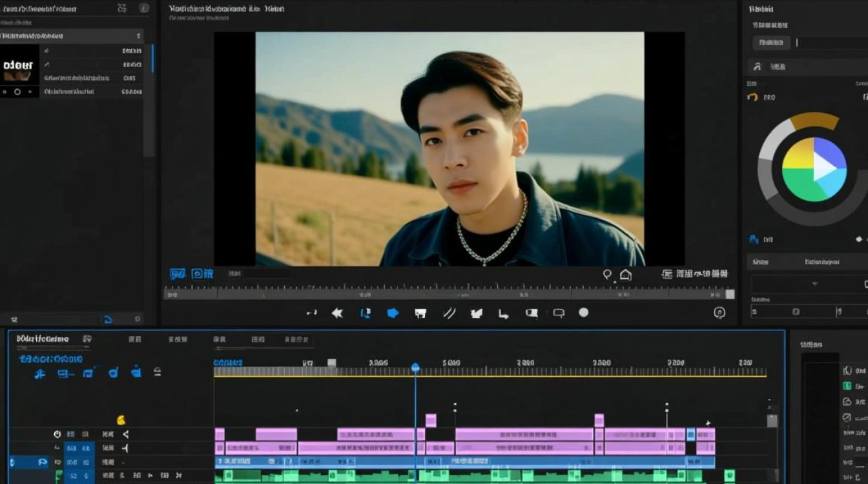Select the last tab label in timeline header
This screenshot has height=484, width=868.
pos(298,339)
